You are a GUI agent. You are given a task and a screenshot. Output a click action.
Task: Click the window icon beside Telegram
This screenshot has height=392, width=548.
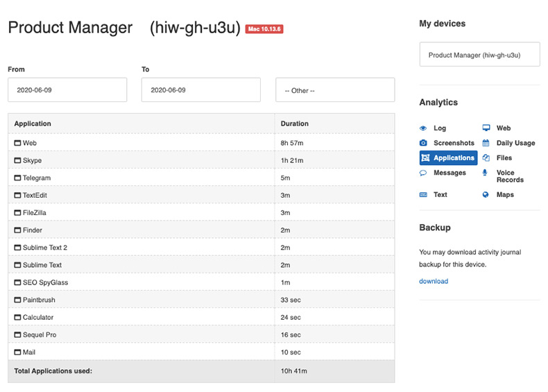click(x=17, y=178)
